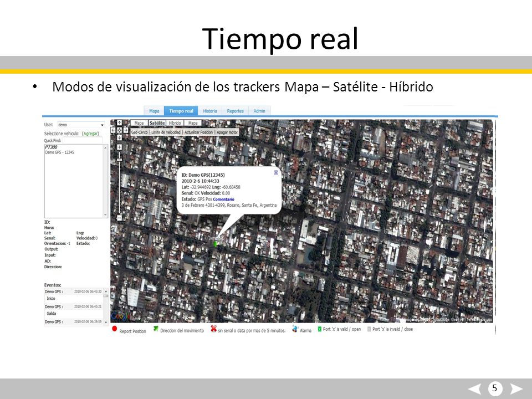This screenshot has width=532, height=399.
Task: Click Actualizar Posicion command
Action: click(198, 132)
